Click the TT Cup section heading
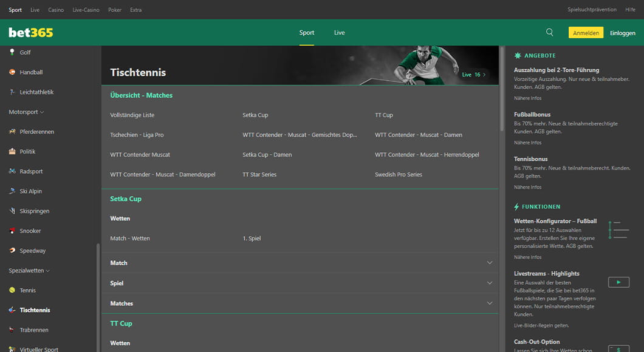 (x=121, y=323)
